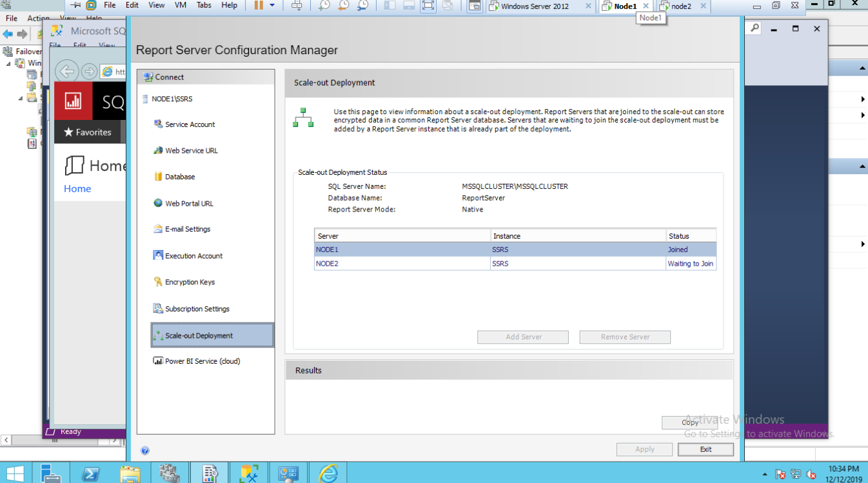Click the Instance column header
868x483 pixels.
[578, 236]
